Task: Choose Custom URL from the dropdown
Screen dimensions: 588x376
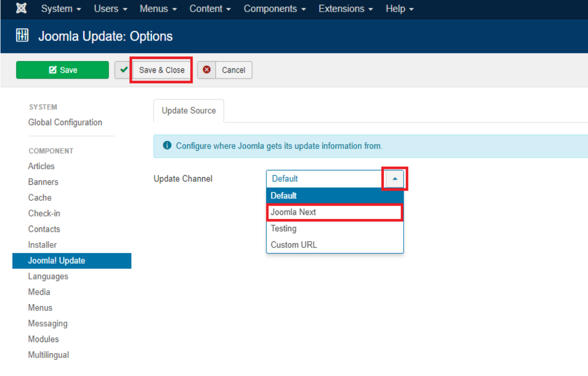Action: 335,245
